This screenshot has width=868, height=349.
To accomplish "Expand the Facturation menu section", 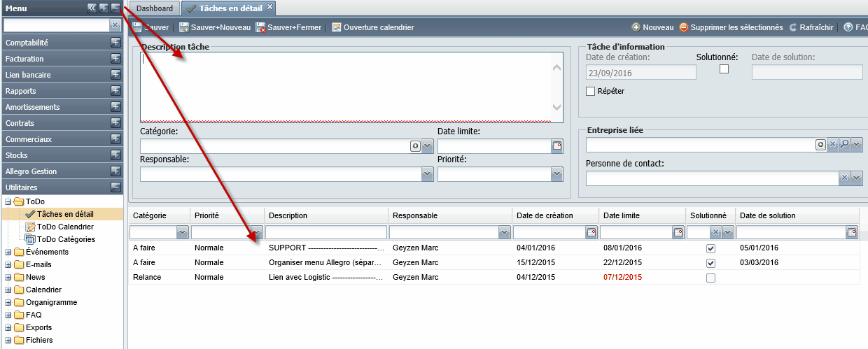I will pos(115,59).
